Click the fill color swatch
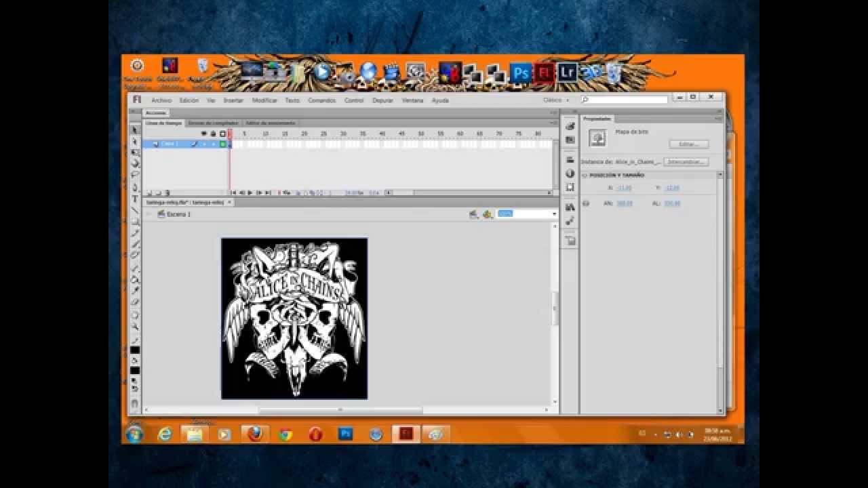Screen dimensions: 868x488 click(x=135, y=371)
